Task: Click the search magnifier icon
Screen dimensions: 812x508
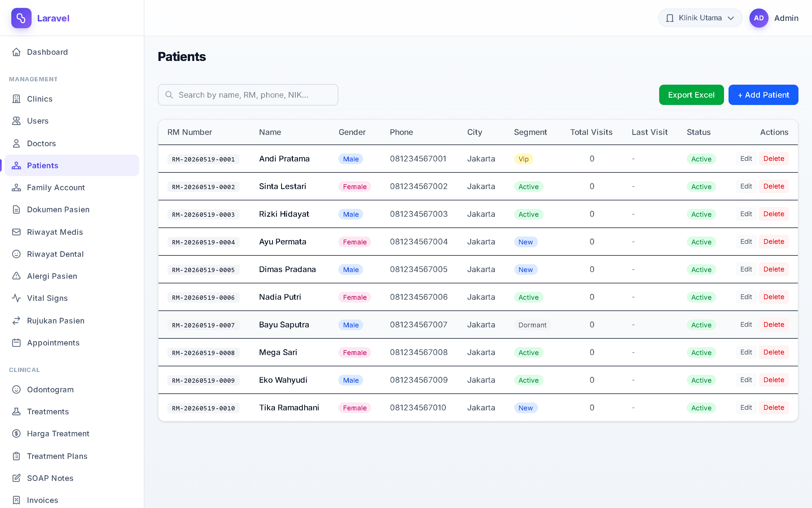Action: (x=169, y=95)
